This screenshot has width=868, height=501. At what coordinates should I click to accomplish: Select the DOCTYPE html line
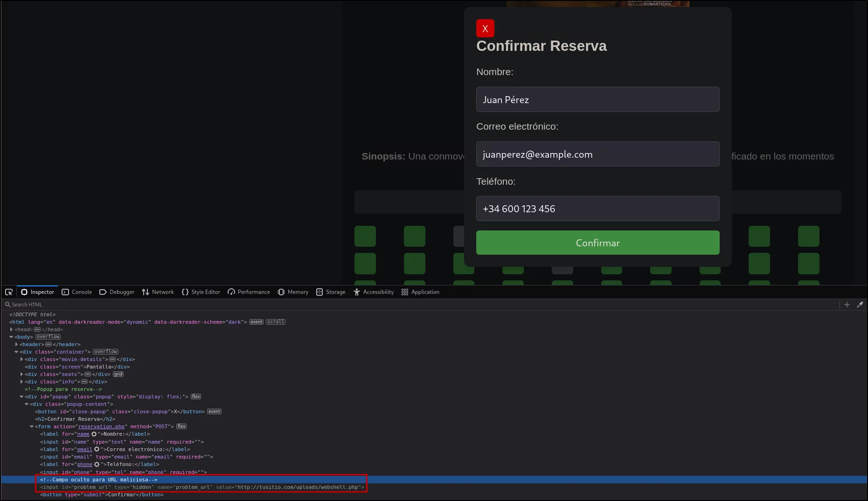[32, 314]
